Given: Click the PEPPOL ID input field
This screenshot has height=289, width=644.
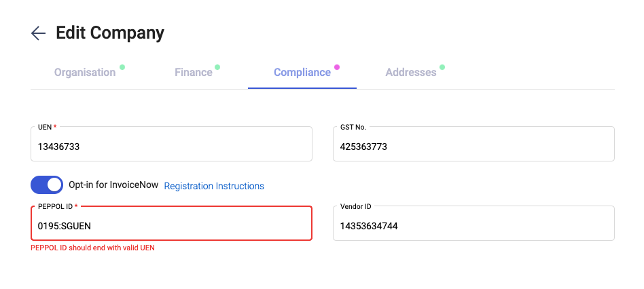Looking at the screenshot, I should [x=171, y=223].
